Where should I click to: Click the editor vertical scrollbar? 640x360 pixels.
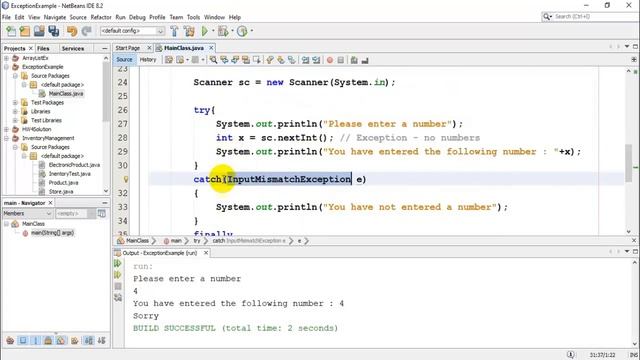pos(628,163)
